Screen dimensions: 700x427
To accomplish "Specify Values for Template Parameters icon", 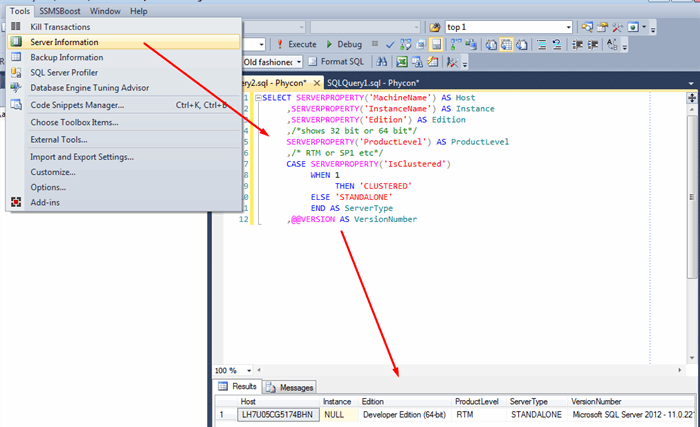I will click(612, 44).
